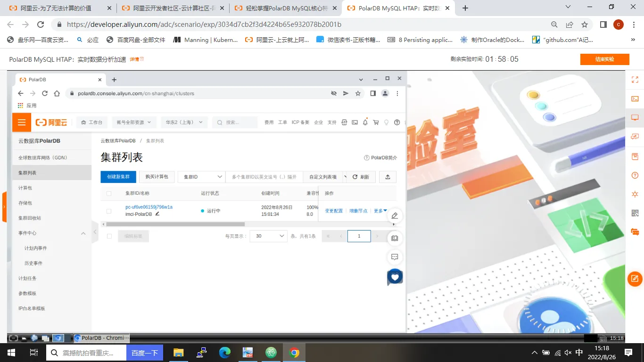
Task: Open cluster link pc-uf6ve06159j796w1a
Action: pyautogui.click(x=149, y=207)
